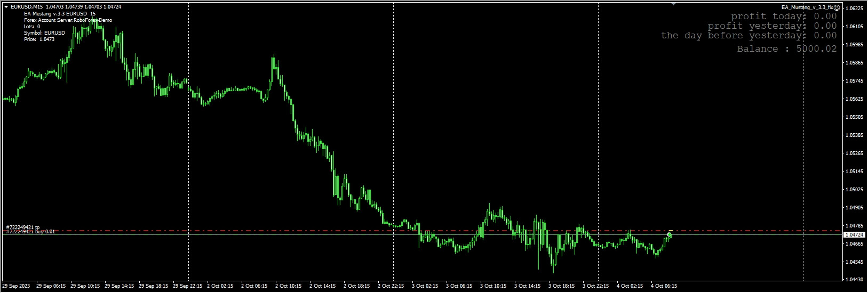Click the '3 Oct 14:15' time axis label
Viewport: 868px width, 293px height.
point(528,287)
